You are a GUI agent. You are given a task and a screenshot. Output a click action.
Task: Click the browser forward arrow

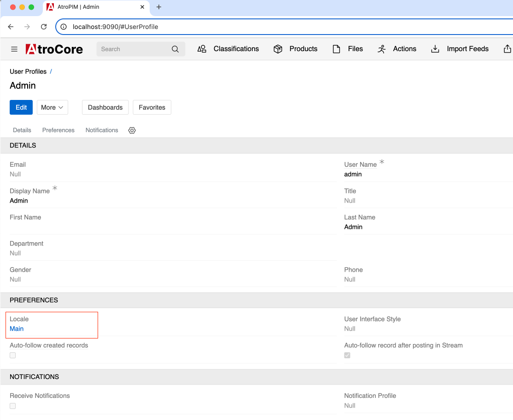point(27,27)
